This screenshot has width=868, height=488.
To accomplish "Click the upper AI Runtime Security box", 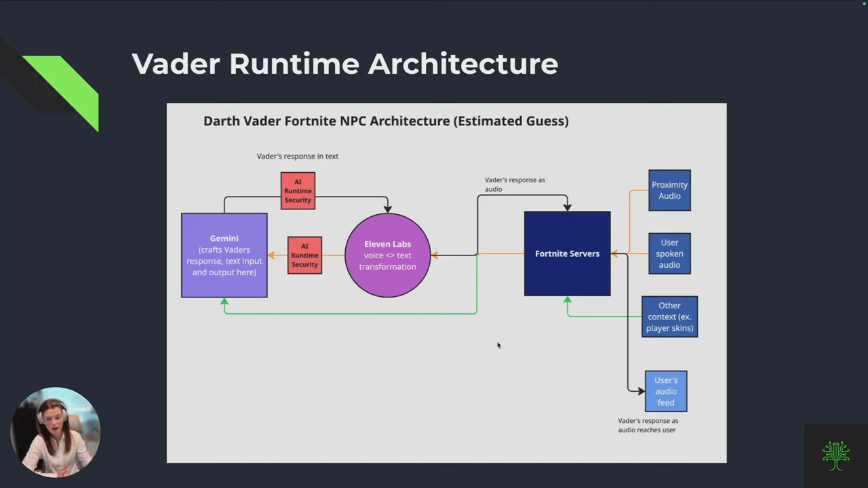I will coord(298,191).
